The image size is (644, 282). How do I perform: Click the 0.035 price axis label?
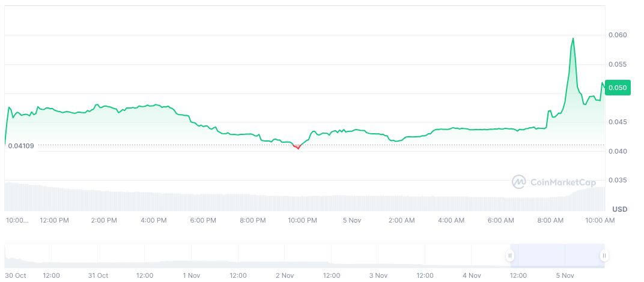click(617, 180)
